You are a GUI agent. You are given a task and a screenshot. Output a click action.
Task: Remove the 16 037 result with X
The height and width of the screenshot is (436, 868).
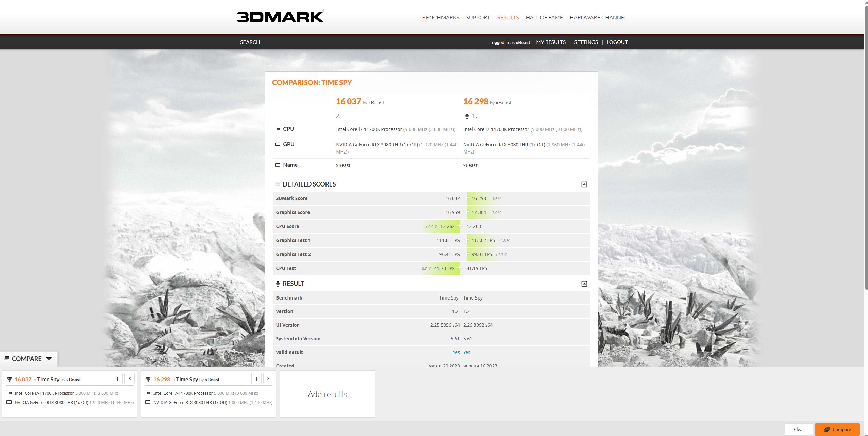coord(130,378)
